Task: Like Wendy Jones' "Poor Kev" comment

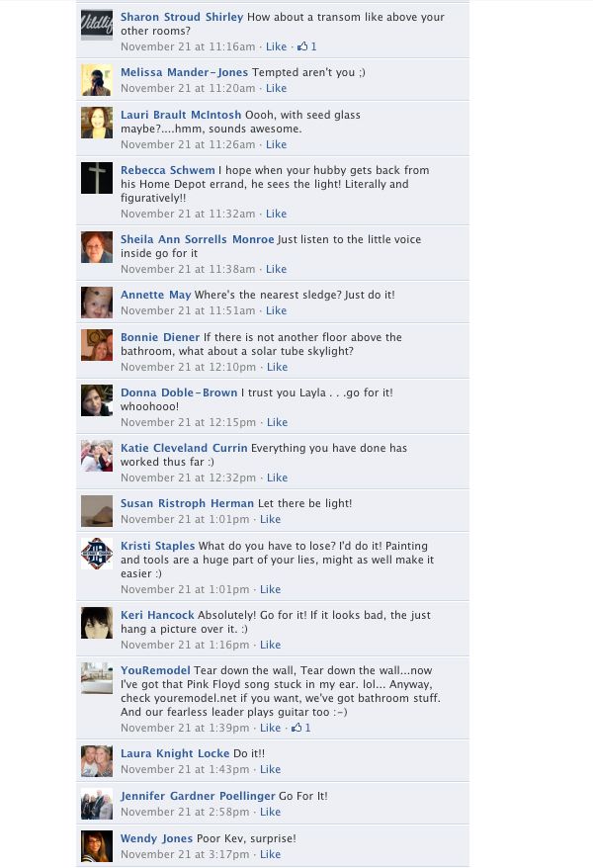Action: (270, 854)
